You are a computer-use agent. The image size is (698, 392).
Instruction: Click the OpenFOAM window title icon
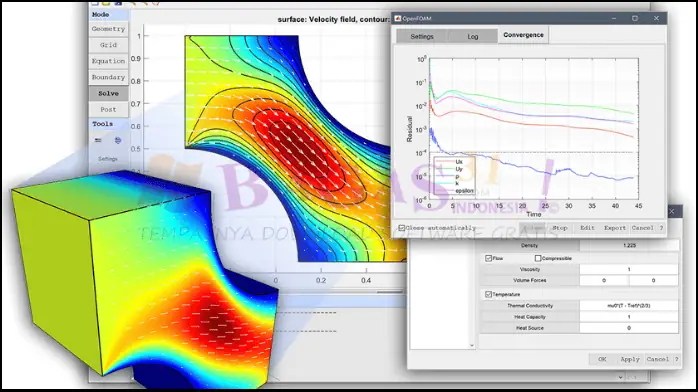(x=398, y=18)
